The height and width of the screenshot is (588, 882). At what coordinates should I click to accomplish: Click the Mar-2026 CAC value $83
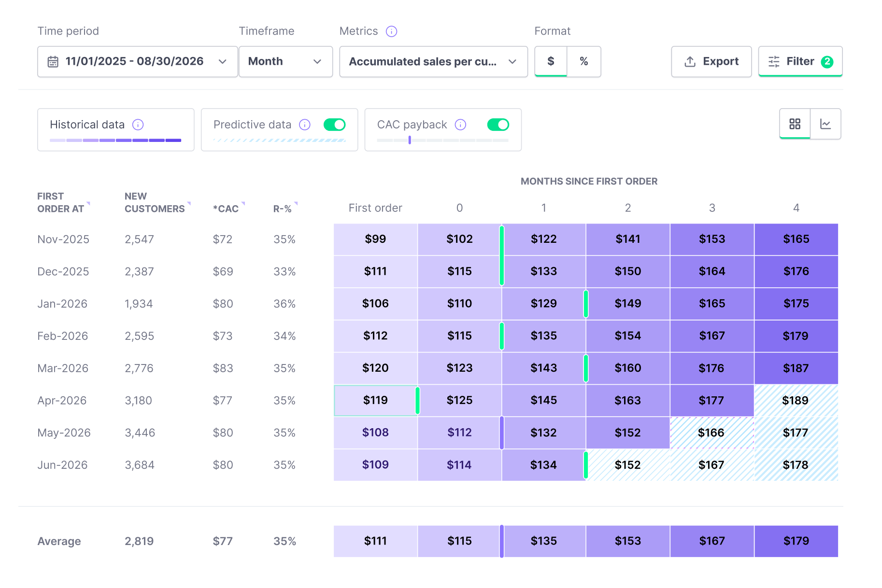pos(223,368)
